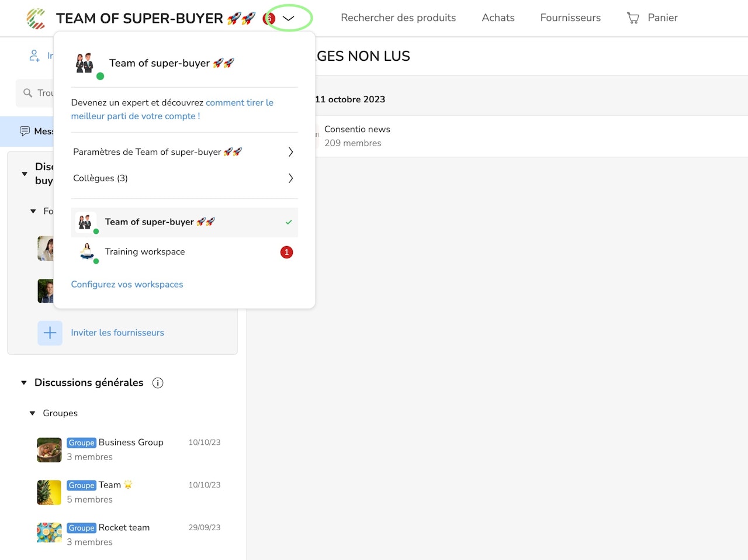The image size is (748, 560).
Task: Click the Team of super-buyer avatar in dropdown header
Action: click(x=85, y=63)
